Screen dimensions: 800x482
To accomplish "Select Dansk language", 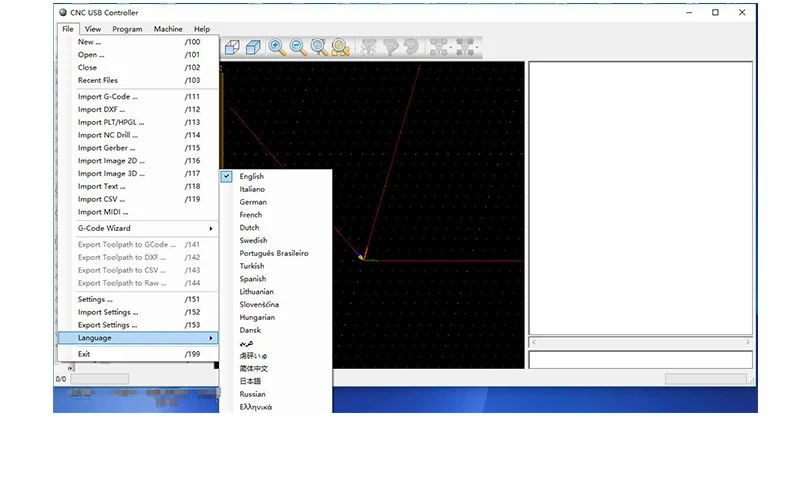I will 276,330.
